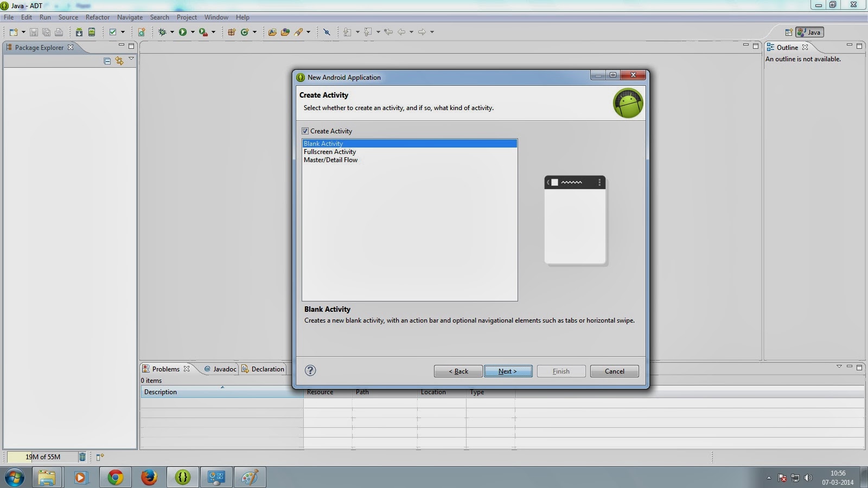The height and width of the screenshot is (488, 868).
Task: Switch to the Declaration tab
Action: (263, 369)
